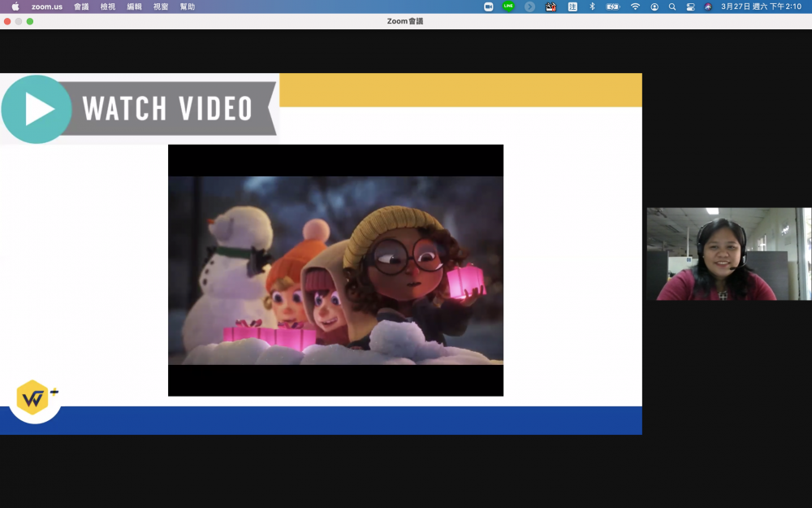Click the Zoom 會議 window title
Image resolution: width=812 pixels, height=508 pixels.
405,21
